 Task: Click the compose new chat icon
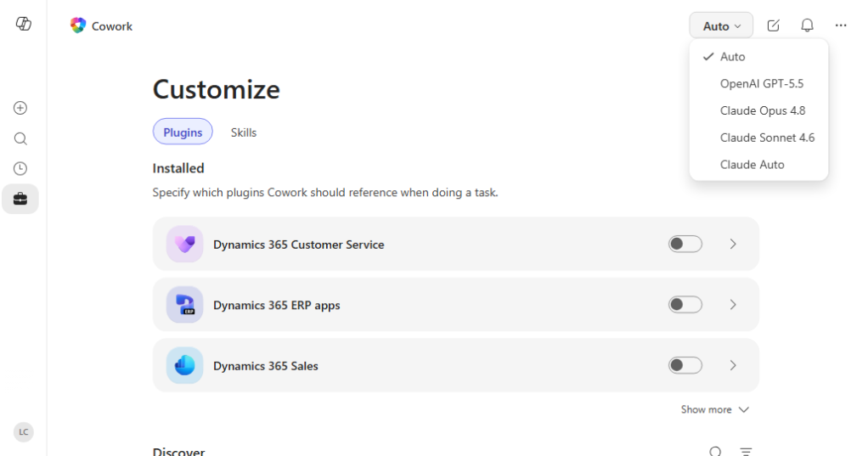(774, 25)
